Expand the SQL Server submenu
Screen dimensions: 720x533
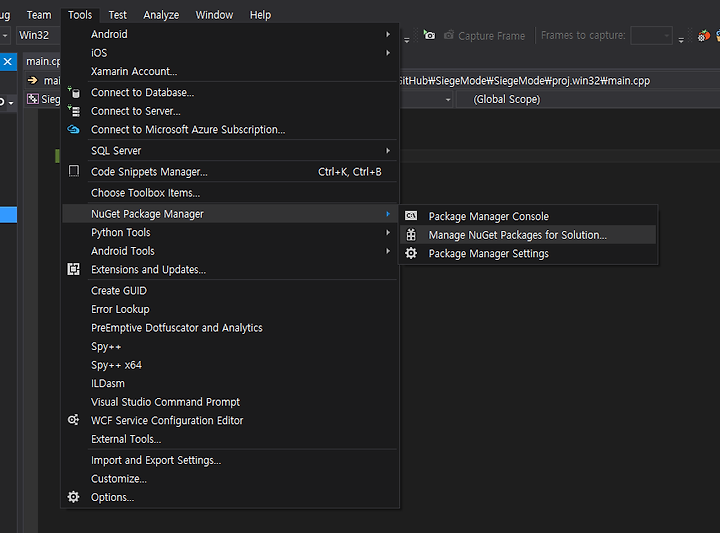coord(230,151)
